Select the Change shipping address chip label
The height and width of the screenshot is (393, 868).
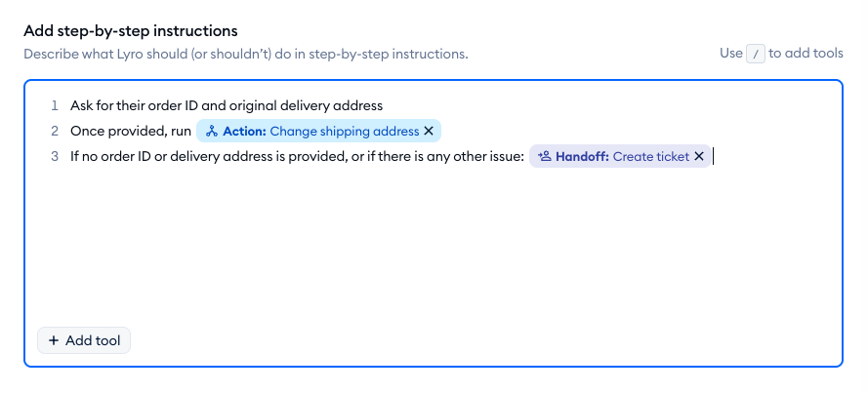345,131
